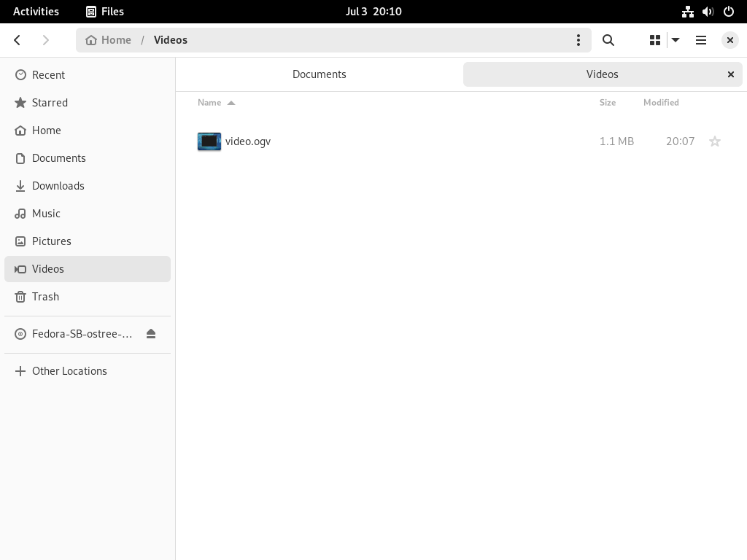Image resolution: width=747 pixels, height=560 pixels.
Task: Select Videos in the sidebar
Action: pyautogui.click(x=88, y=269)
